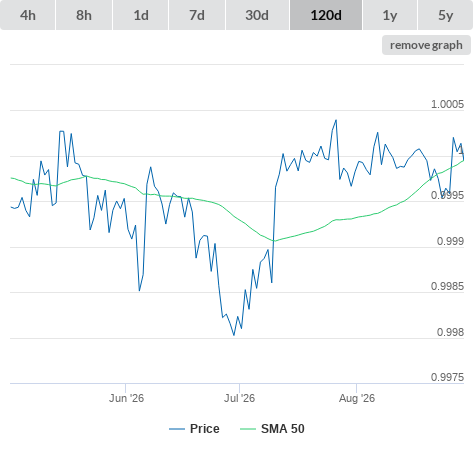Viewport: 474px width, 455px height.
Task: Click the Jun '26 axis tick label
Action: (126, 398)
